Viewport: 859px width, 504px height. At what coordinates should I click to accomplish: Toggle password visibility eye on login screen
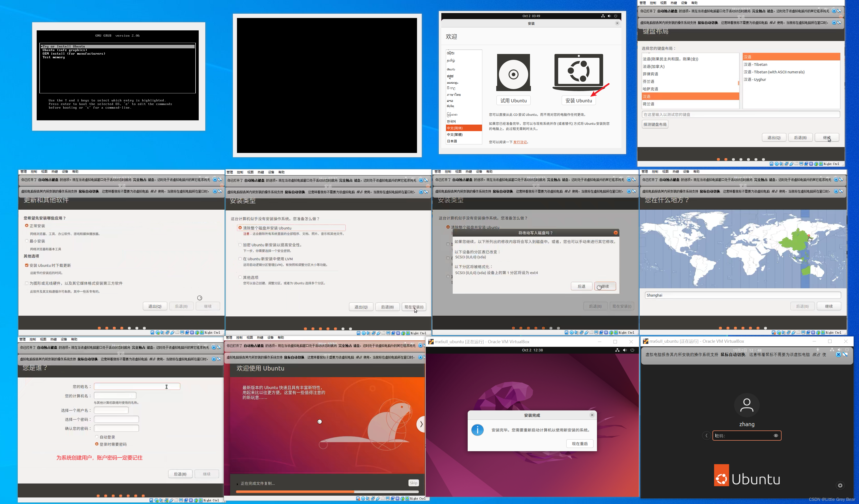click(x=776, y=436)
